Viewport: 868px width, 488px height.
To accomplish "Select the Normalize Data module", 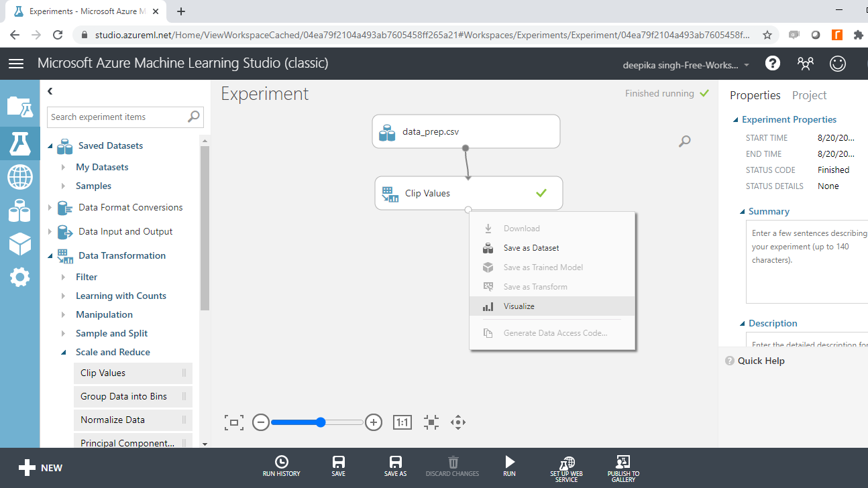I will [133, 420].
